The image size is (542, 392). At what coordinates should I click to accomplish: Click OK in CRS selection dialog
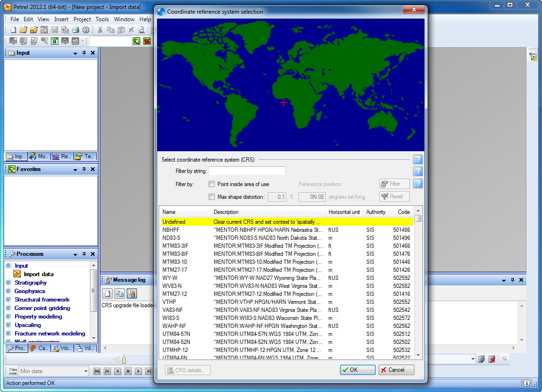[x=357, y=370]
